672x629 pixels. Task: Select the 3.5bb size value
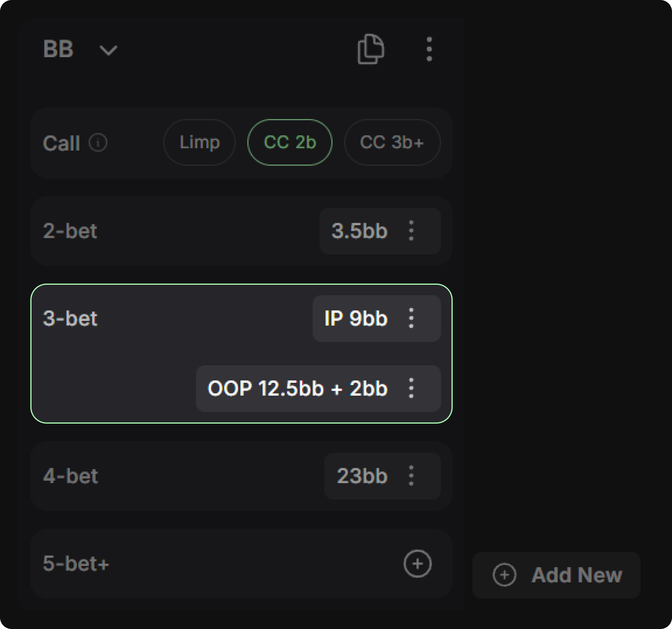click(x=359, y=231)
